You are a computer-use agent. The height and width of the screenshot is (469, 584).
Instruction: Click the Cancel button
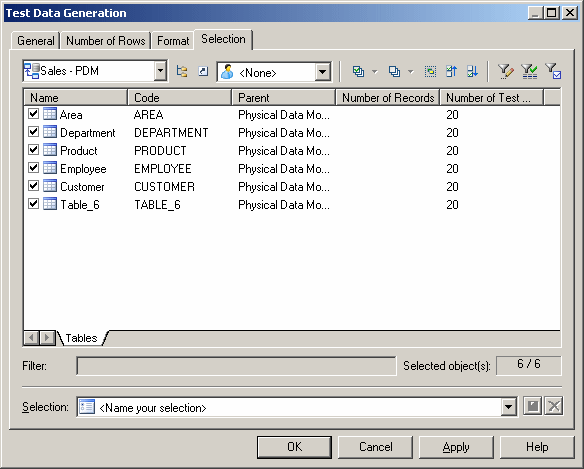point(375,447)
